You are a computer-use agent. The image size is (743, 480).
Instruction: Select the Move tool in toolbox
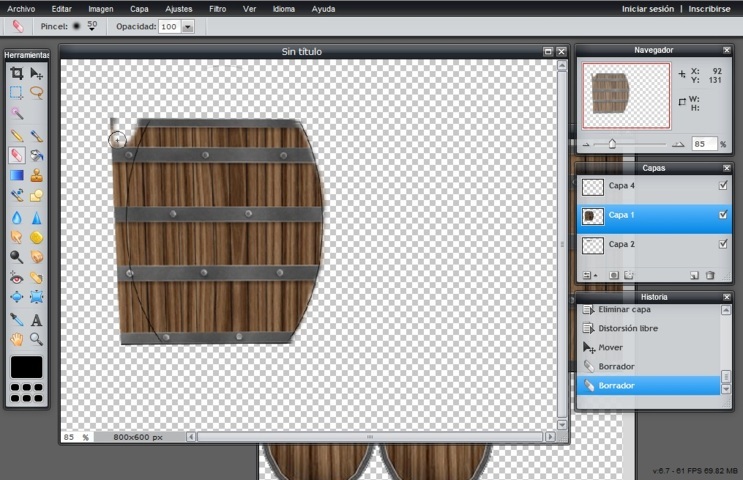pyautogui.click(x=36, y=73)
